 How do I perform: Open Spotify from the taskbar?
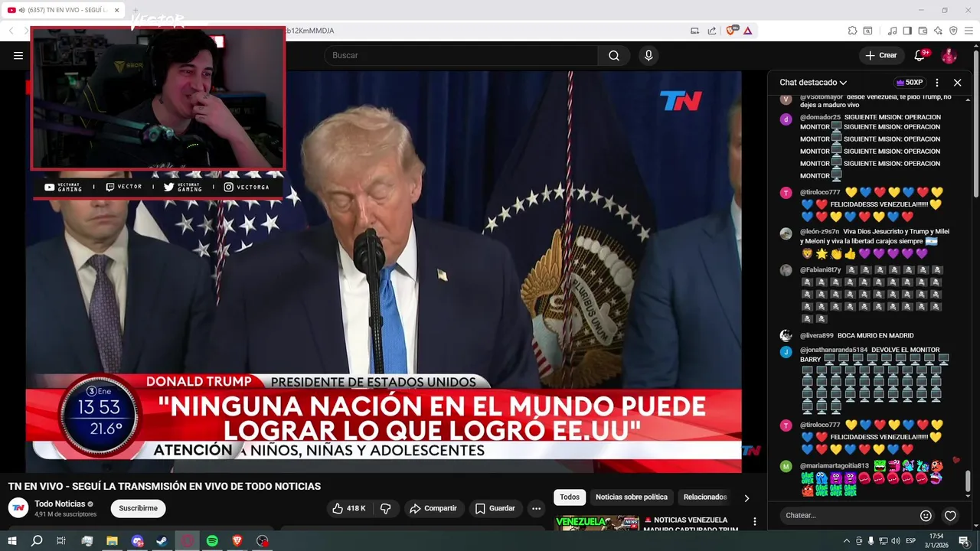pos(212,541)
